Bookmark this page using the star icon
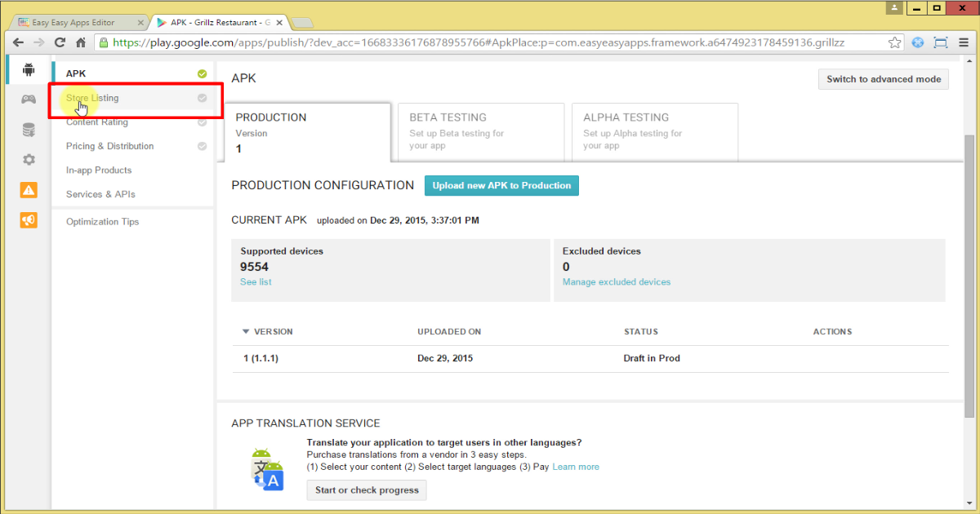Image resolution: width=980 pixels, height=514 pixels. tap(895, 42)
